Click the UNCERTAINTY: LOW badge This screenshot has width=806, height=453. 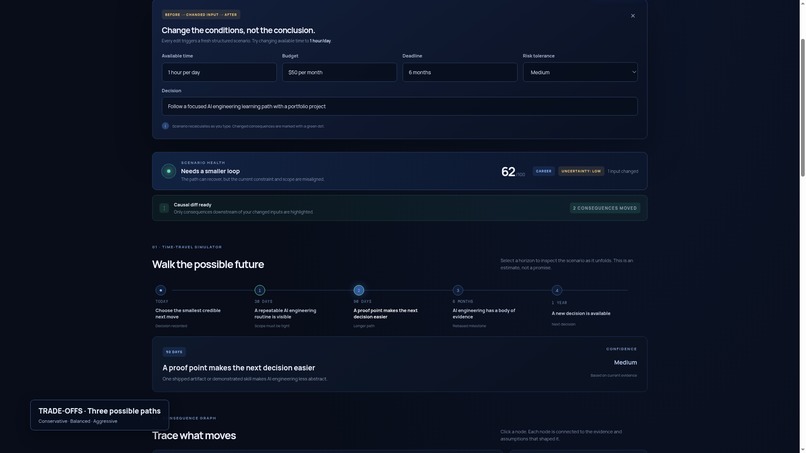point(581,171)
